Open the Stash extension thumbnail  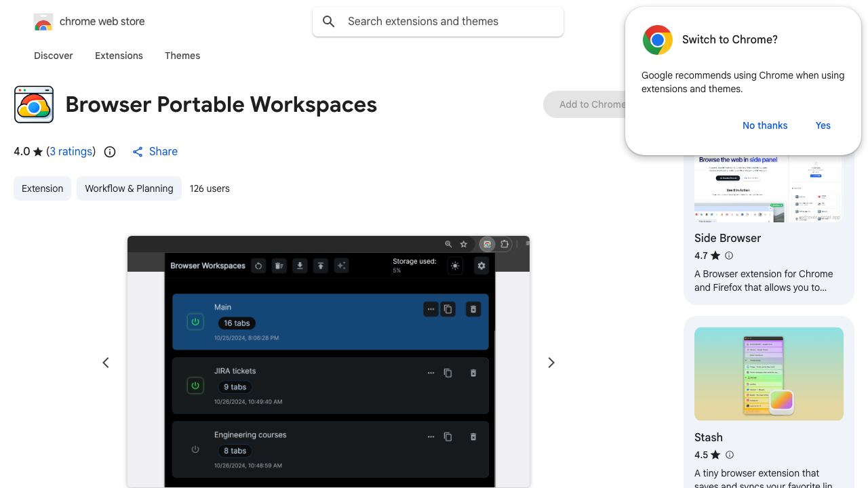pos(769,374)
